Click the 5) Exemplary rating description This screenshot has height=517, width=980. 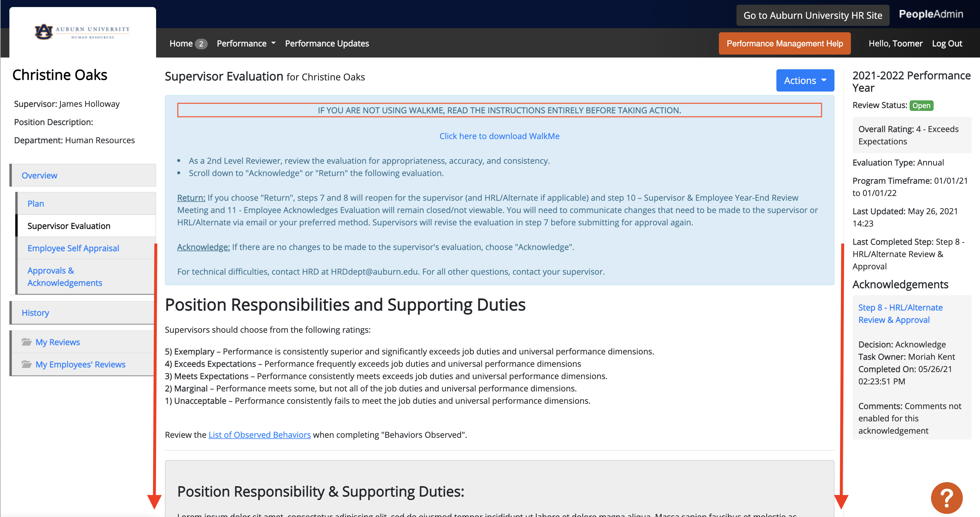[409, 352]
